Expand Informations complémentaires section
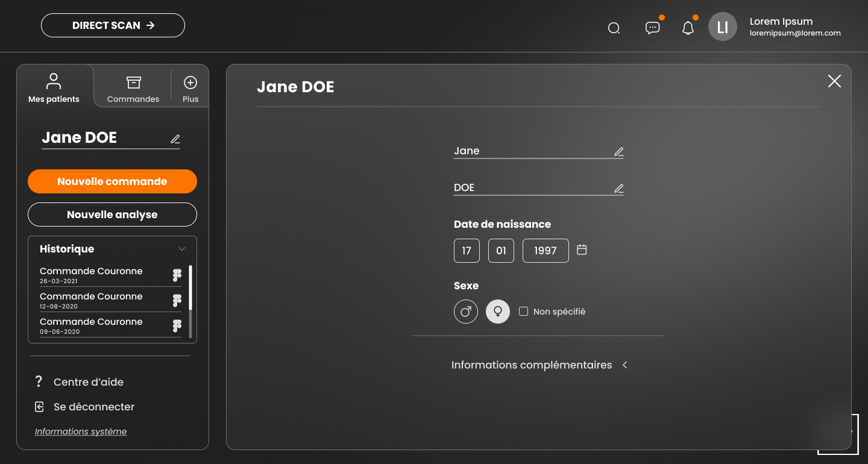The width and height of the screenshot is (868, 464). pos(625,365)
